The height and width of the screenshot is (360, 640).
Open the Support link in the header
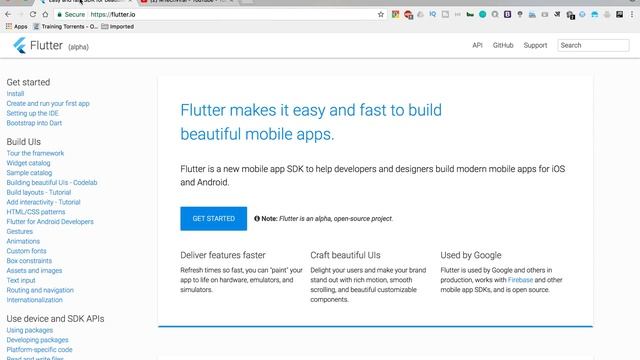click(535, 45)
